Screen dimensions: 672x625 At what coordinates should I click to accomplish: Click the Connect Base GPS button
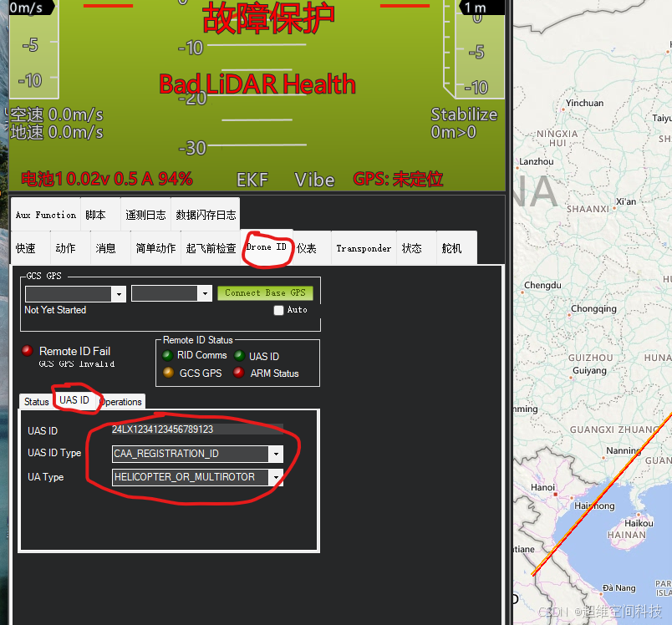[265, 293]
